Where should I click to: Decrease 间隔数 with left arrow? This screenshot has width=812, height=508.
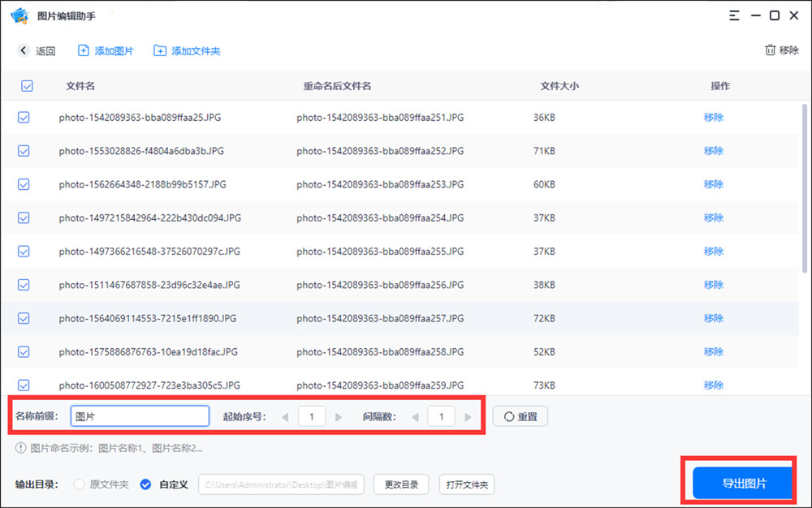415,417
